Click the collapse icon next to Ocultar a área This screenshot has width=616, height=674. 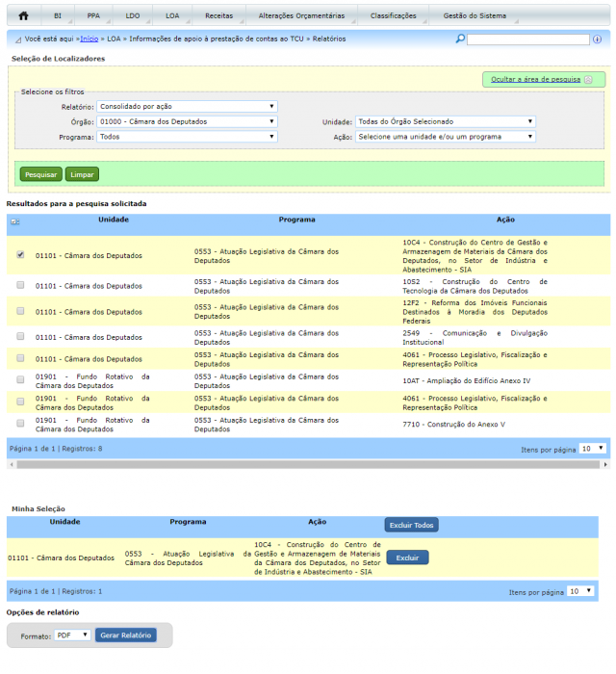[588, 80]
